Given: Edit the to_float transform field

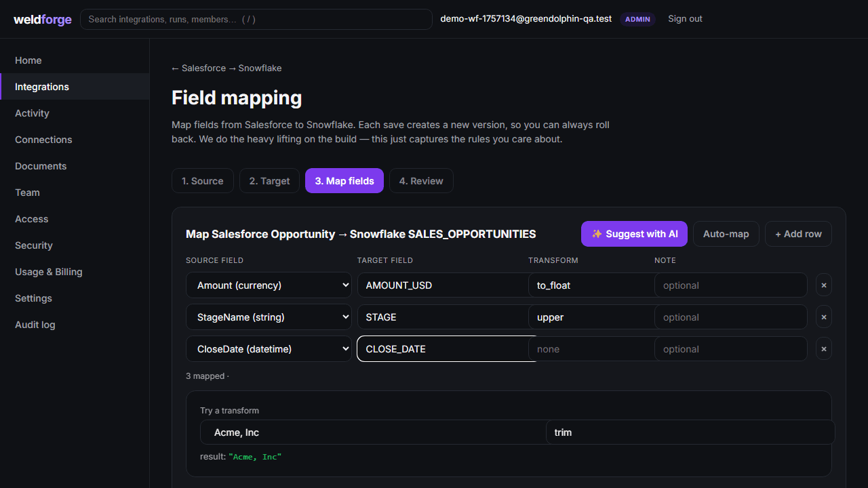Looking at the screenshot, I should pos(591,285).
